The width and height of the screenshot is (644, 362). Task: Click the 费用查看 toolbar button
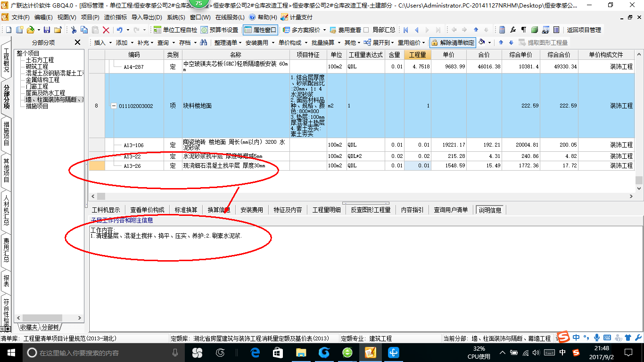[x=345, y=30]
